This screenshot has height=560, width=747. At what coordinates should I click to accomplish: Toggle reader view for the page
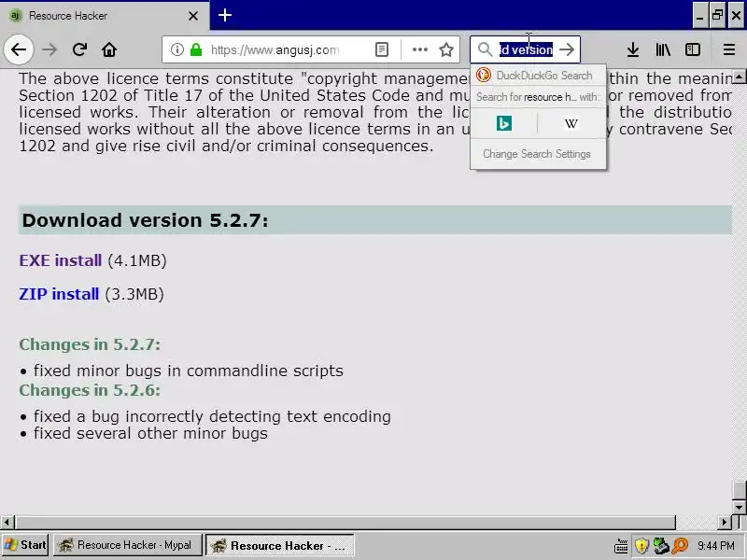[x=382, y=49]
